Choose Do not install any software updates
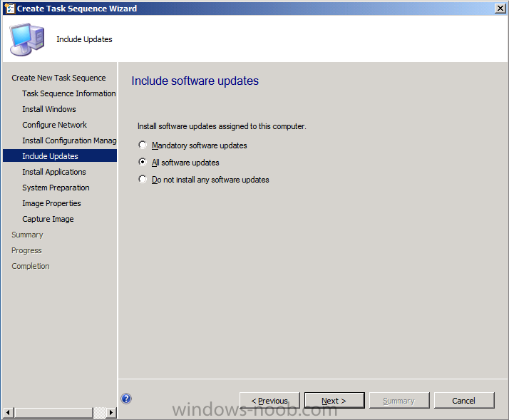The image size is (509, 420). click(204, 180)
